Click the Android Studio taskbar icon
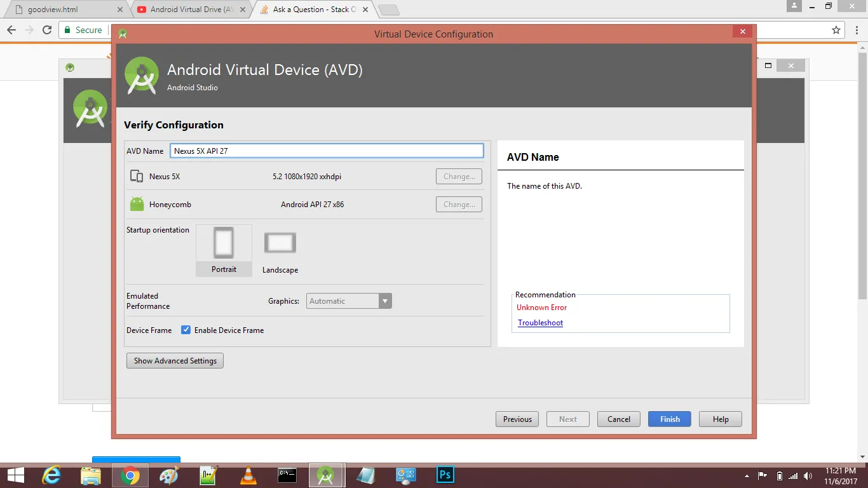Viewport: 868px width, 488px height. 326,475
